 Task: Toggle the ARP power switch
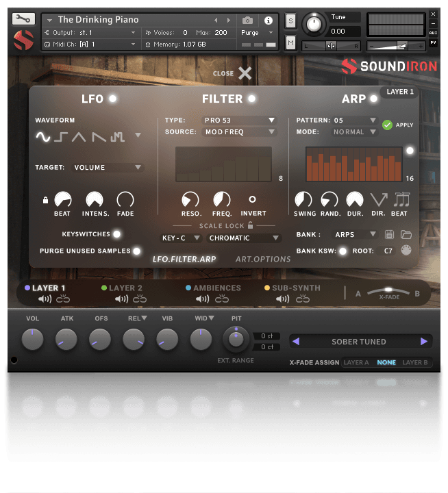pyautogui.click(x=373, y=99)
